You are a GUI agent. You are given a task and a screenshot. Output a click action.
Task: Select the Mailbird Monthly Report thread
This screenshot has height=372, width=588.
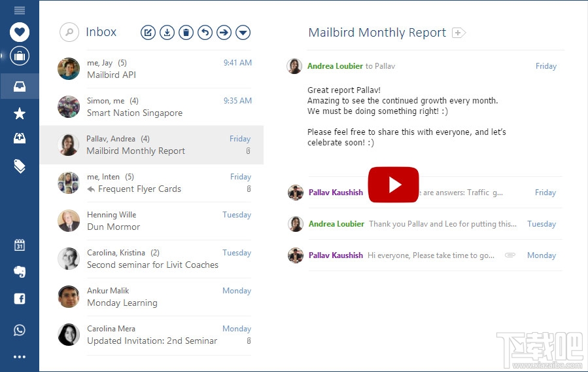click(x=152, y=145)
